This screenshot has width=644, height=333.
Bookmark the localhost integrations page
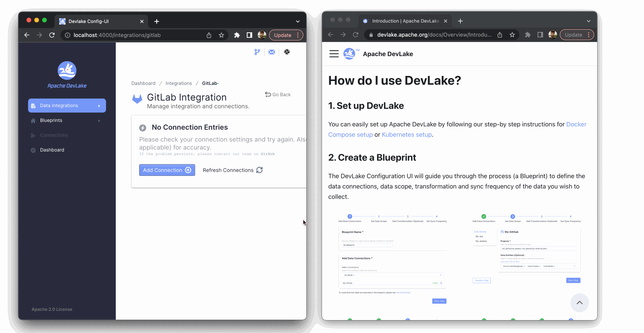point(221,35)
